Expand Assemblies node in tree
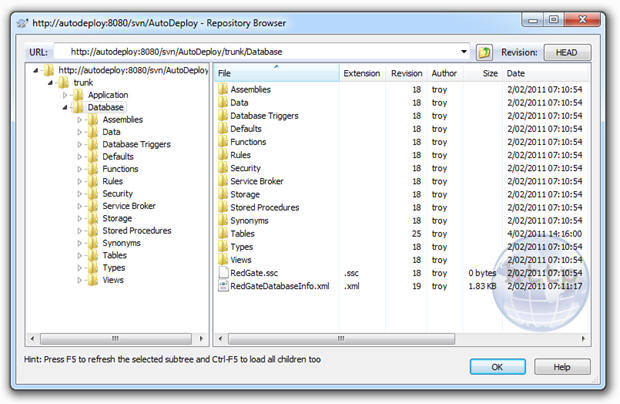The image size is (620, 404). (79, 119)
